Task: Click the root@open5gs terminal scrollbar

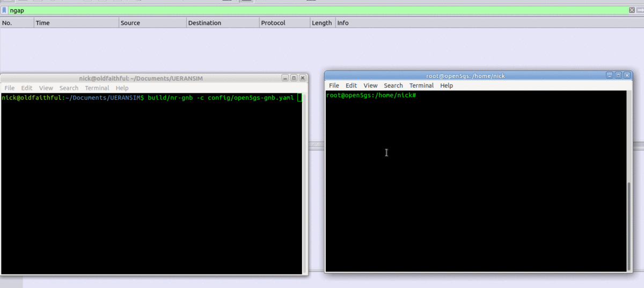Action: [630, 226]
